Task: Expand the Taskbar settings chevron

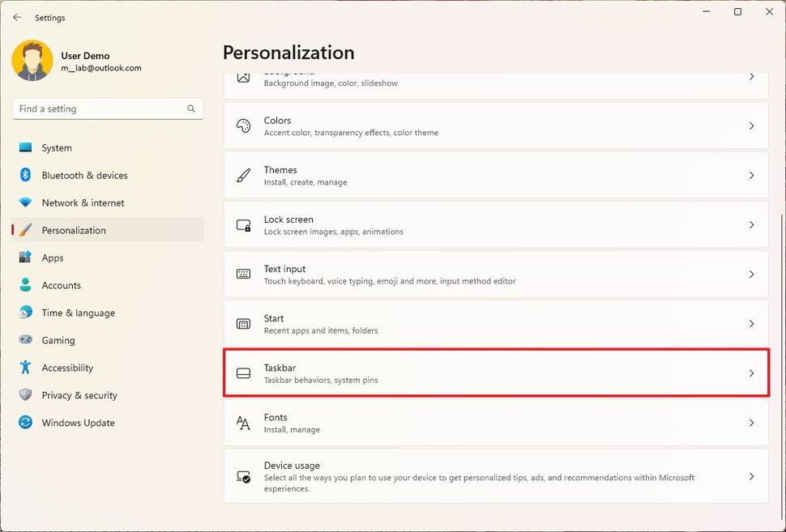Action: click(751, 373)
